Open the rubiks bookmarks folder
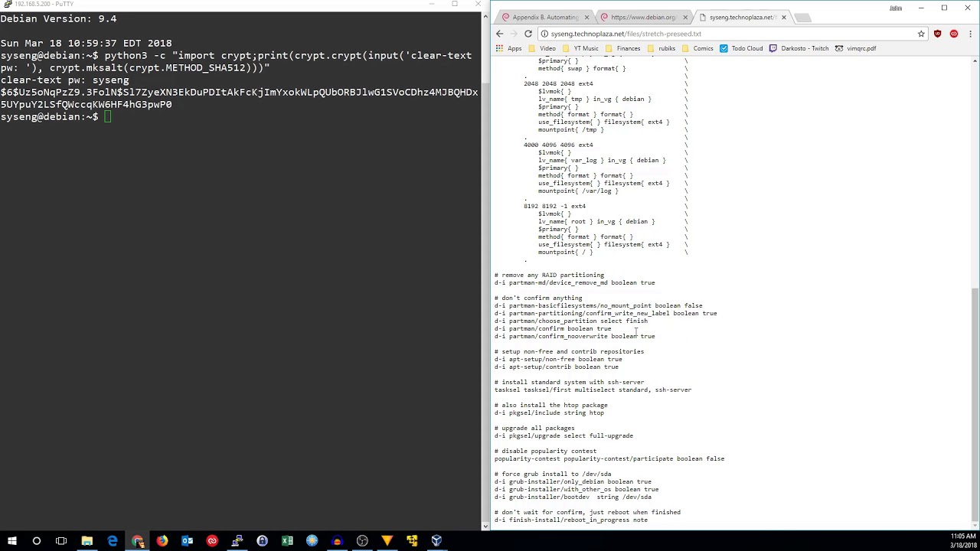 661,48
